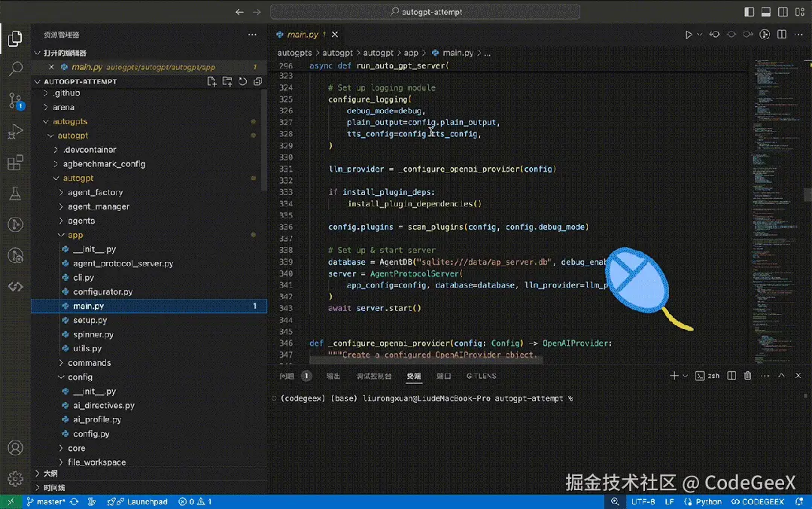Open the Search view in the activity bar
The width and height of the screenshot is (812, 509).
point(15,68)
